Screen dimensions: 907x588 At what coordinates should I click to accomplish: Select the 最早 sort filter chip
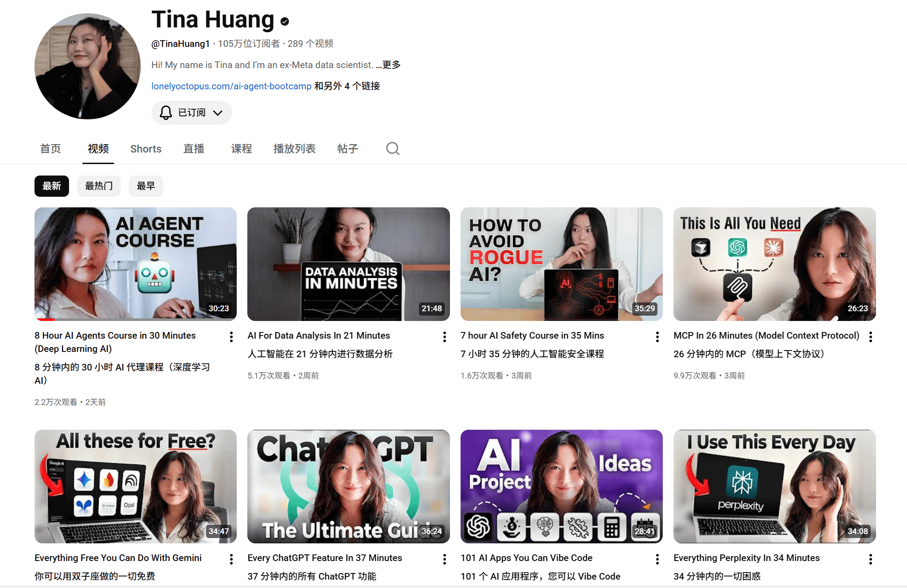[x=146, y=186]
